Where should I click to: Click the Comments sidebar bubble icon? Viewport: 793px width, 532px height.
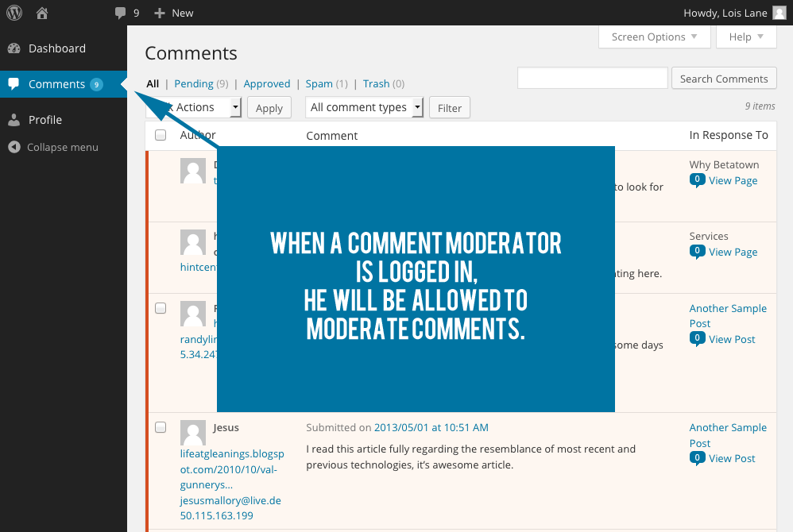point(14,83)
